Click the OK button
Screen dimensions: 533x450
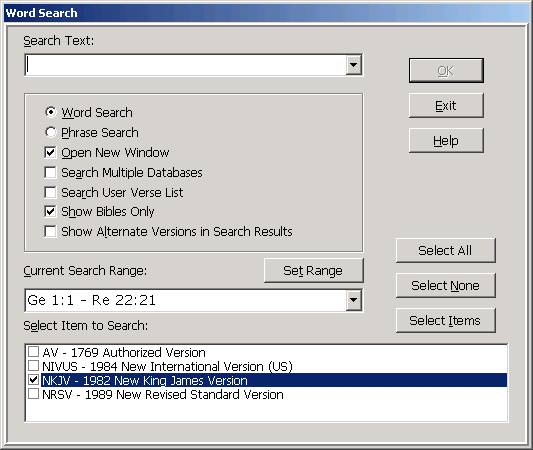click(x=446, y=70)
